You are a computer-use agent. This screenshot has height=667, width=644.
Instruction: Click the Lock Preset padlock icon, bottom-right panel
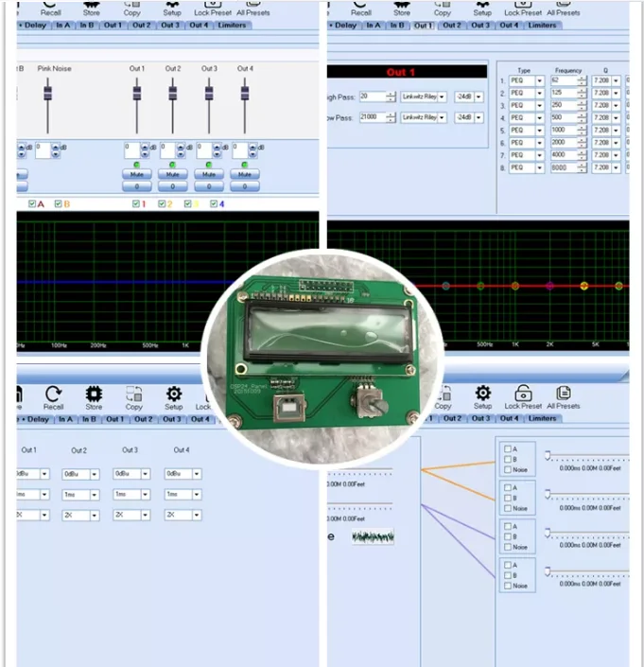[x=523, y=393]
